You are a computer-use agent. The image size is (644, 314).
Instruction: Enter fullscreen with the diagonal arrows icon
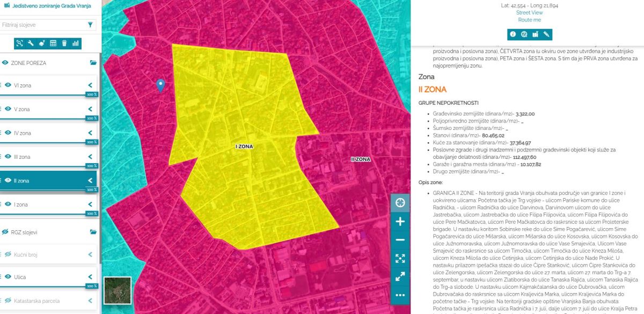[400, 277]
